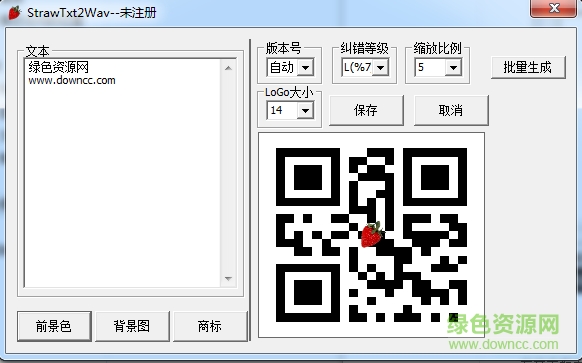The image size is (582, 363).
Task: Click the 自动 value in 版本号 combo box
Action: pyautogui.click(x=282, y=68)
